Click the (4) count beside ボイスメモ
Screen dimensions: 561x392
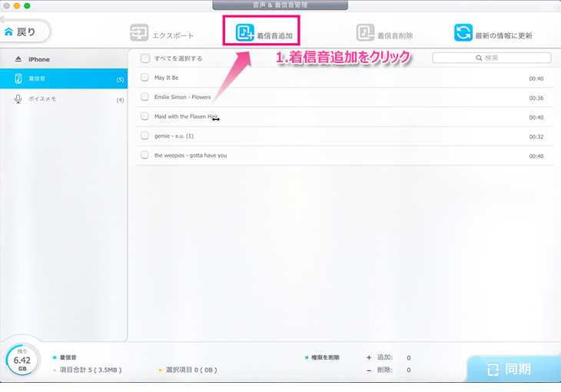pos(120,100)
